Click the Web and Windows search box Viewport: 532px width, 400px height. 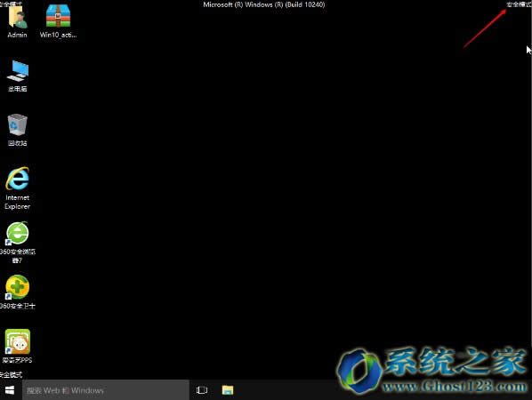pyautogui.click(x=106, y=390)
